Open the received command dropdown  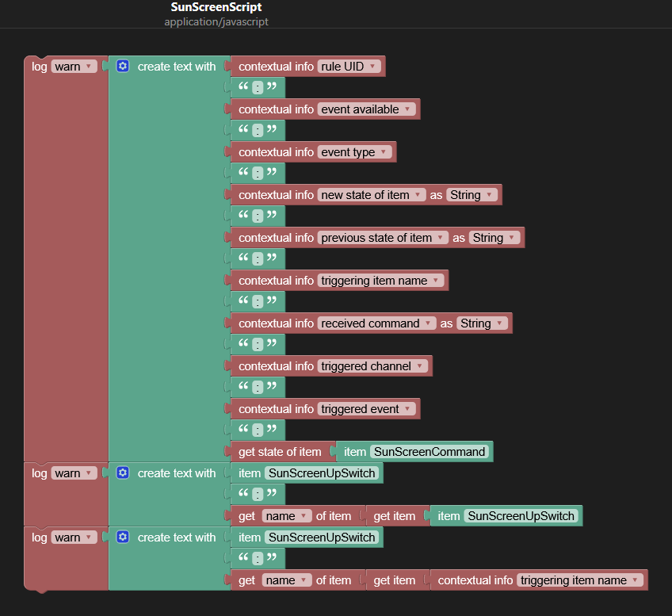(376, 323)
